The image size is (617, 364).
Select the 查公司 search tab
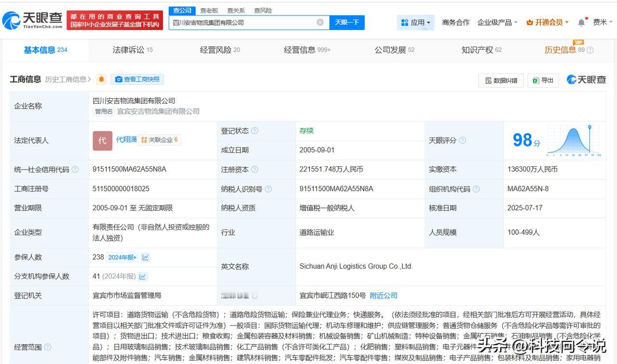182,11
